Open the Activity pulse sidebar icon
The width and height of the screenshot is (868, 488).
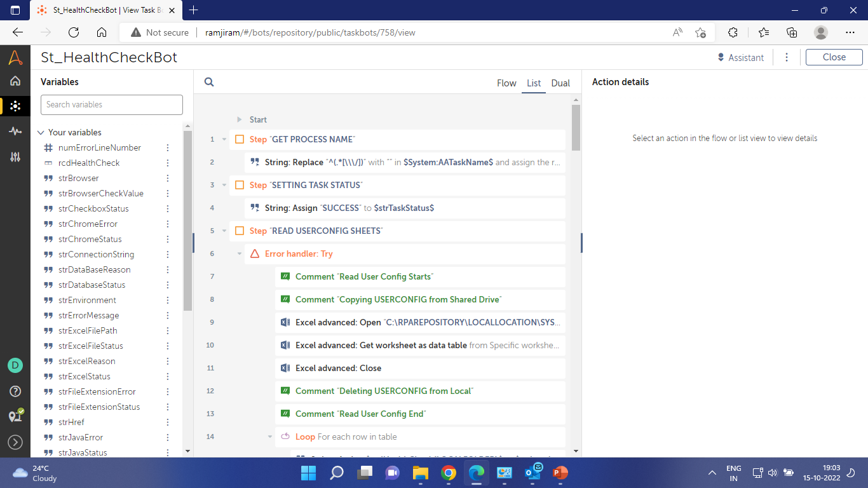15,132
